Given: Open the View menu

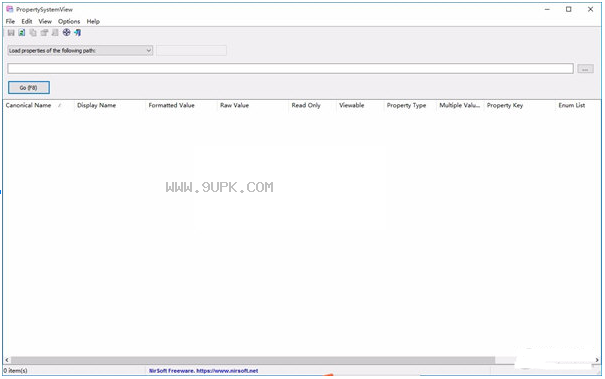Looking at the screenshot, I should click(45, 22).
